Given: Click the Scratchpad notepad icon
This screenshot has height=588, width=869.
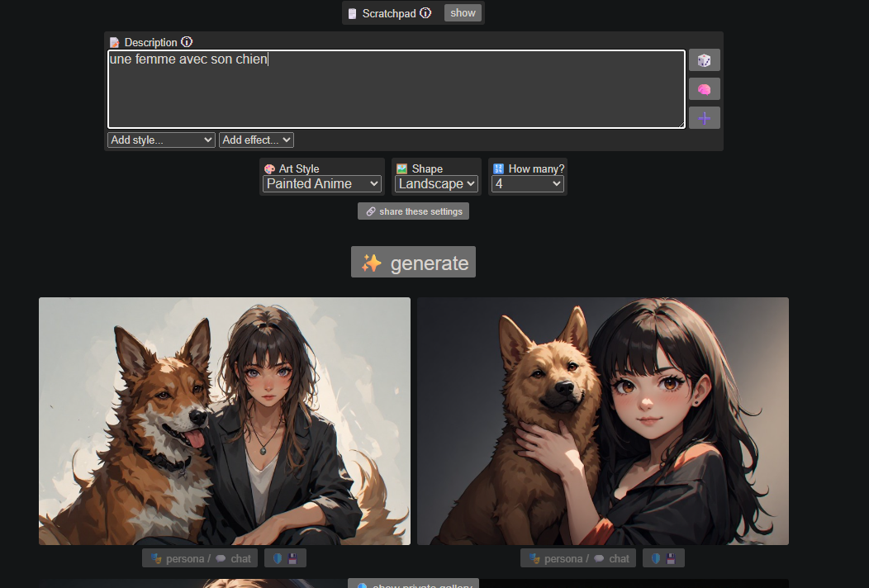Looking at the screenshot, I should pyautogui.click(x=352, y=13).
